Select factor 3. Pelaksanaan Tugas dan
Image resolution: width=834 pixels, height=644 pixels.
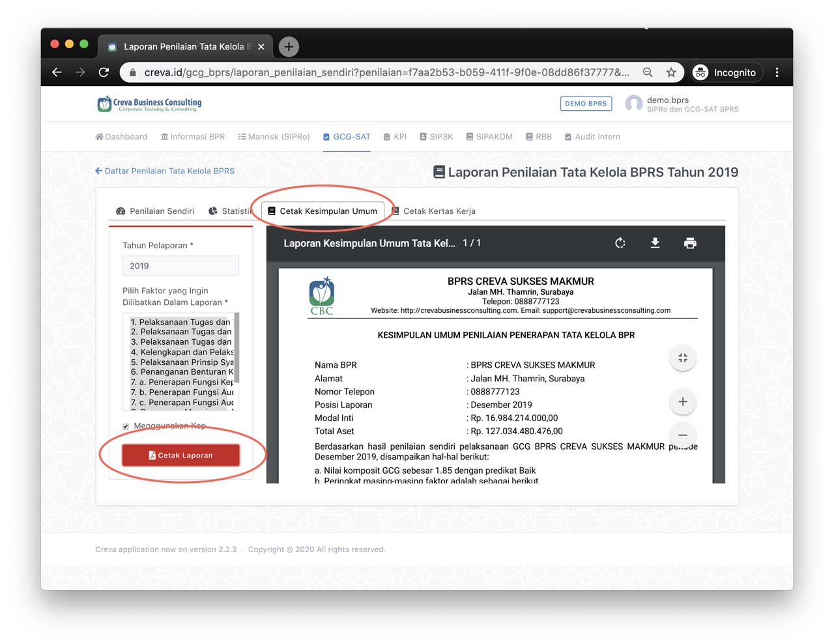(180, 342)
